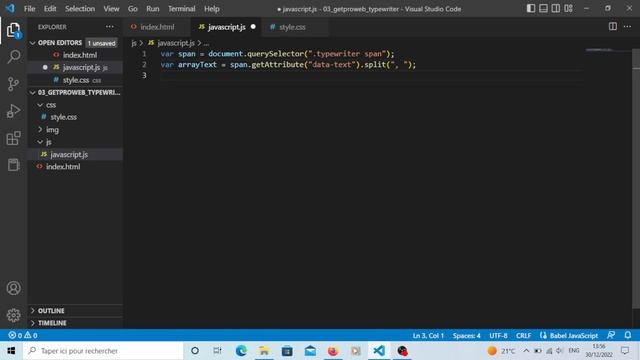
Task: Change encoding via UTF-8 status item
Action: 498,336
